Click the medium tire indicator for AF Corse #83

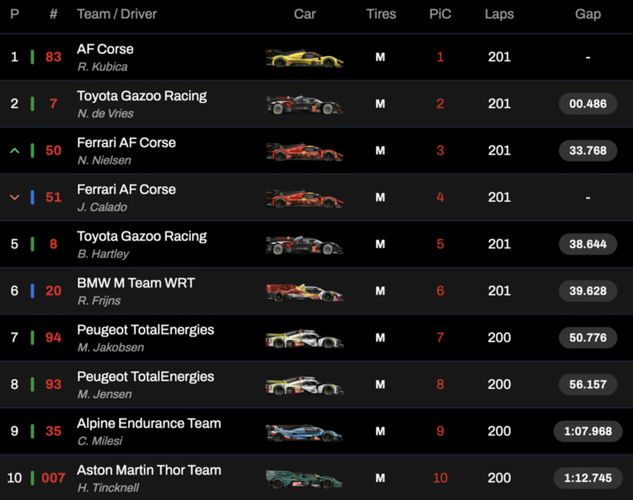380,58
